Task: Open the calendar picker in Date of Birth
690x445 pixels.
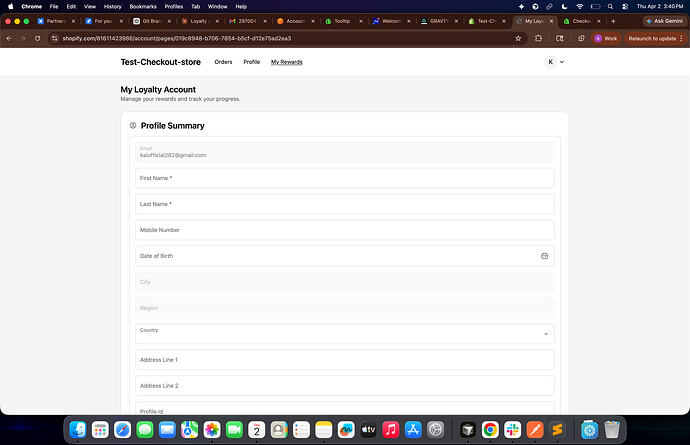Action: (x=544, y=256)
